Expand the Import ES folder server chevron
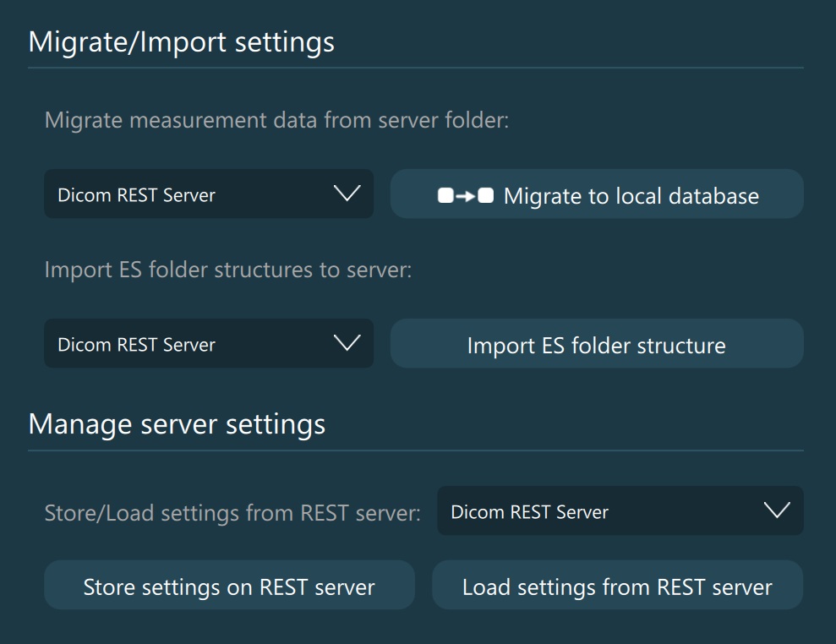 click(347, 343)
